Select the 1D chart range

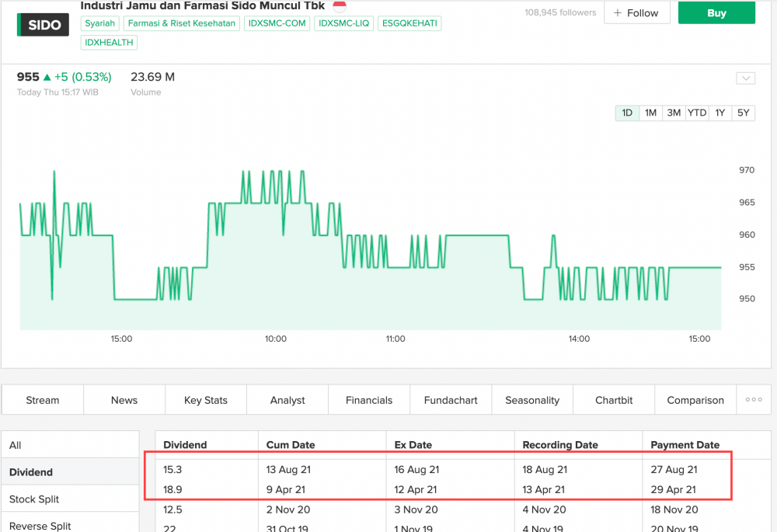(627, 113)
